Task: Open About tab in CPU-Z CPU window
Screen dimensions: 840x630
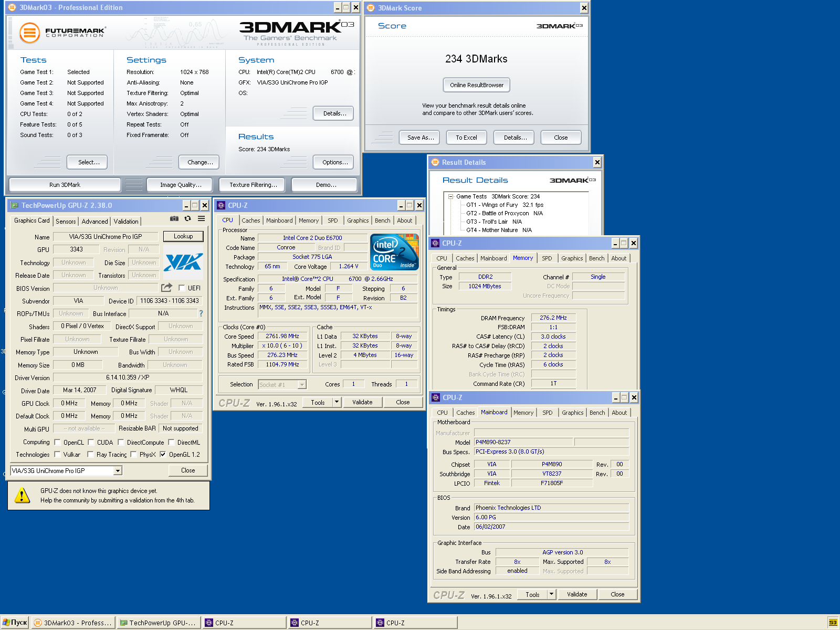Action: click(x=404, y=220)
